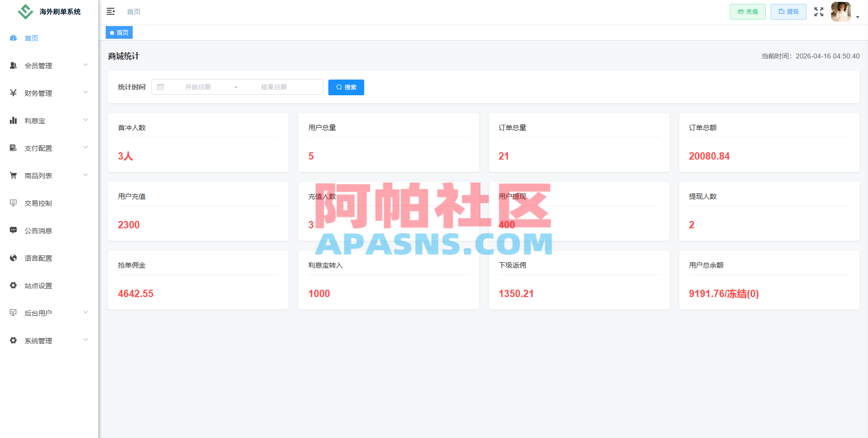868x438 pixels.
Task: Open the user dropdown caret beside the avatar
Action: (x=858, y=17)
